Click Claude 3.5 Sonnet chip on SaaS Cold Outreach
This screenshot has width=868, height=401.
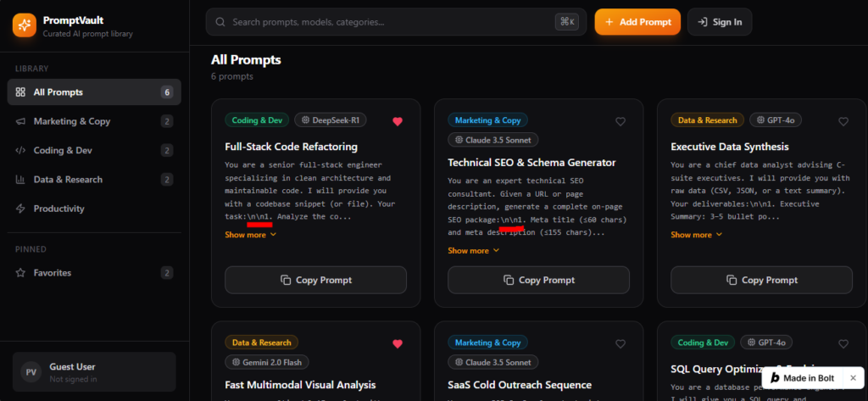tap(493, 362)
